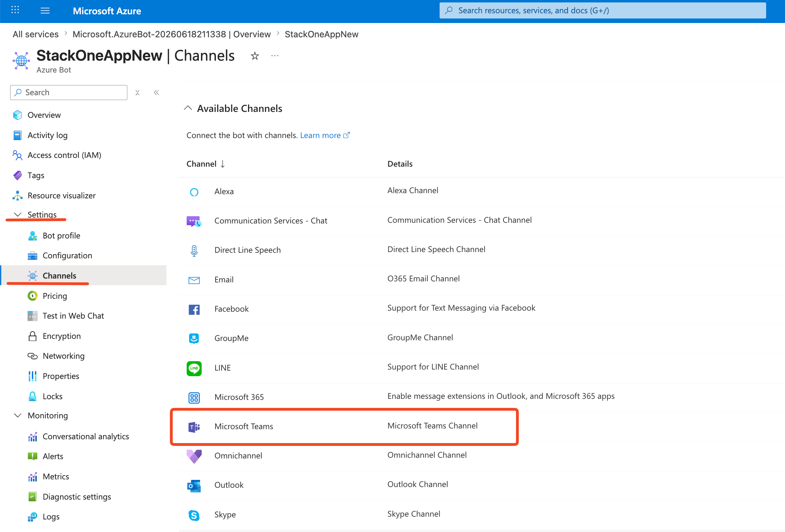Viewport: 785px width, 532px height.
Task: Focus the top resource search bar
Action: point(603,10)
